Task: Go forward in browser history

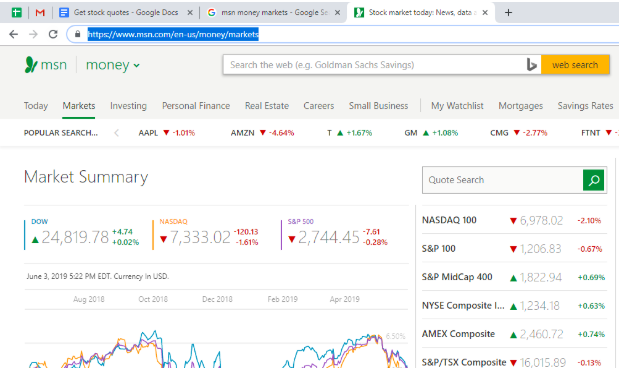Action: tap(33, 34)
